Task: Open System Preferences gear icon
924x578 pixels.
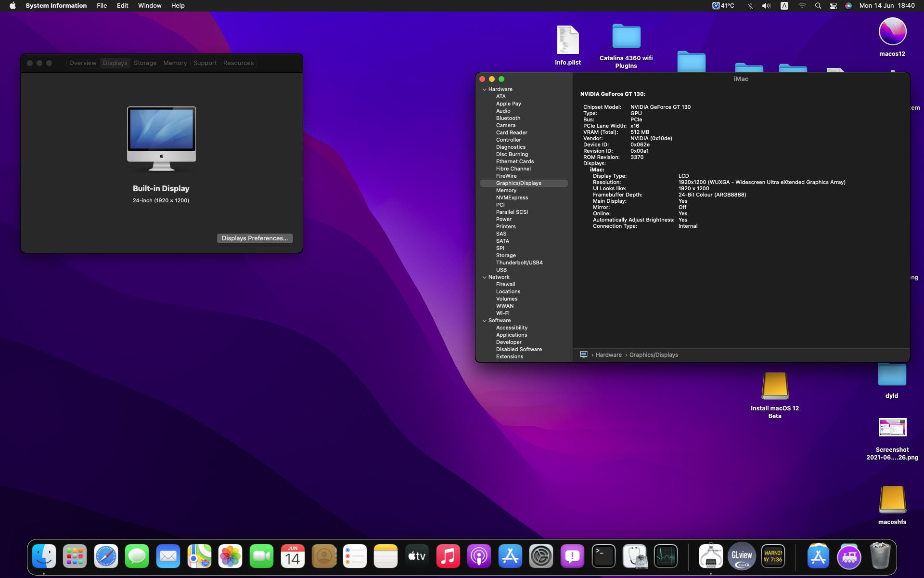Action: click(x=541, y=557)
